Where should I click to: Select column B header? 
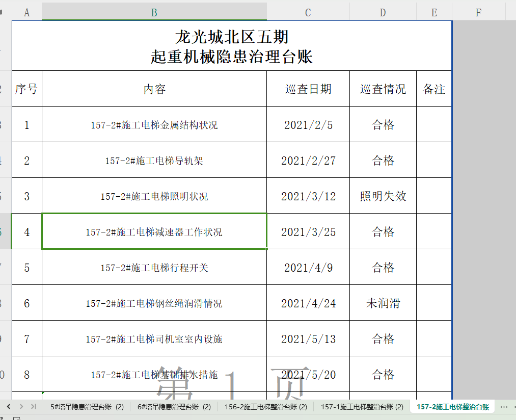(x=154, y=13)
